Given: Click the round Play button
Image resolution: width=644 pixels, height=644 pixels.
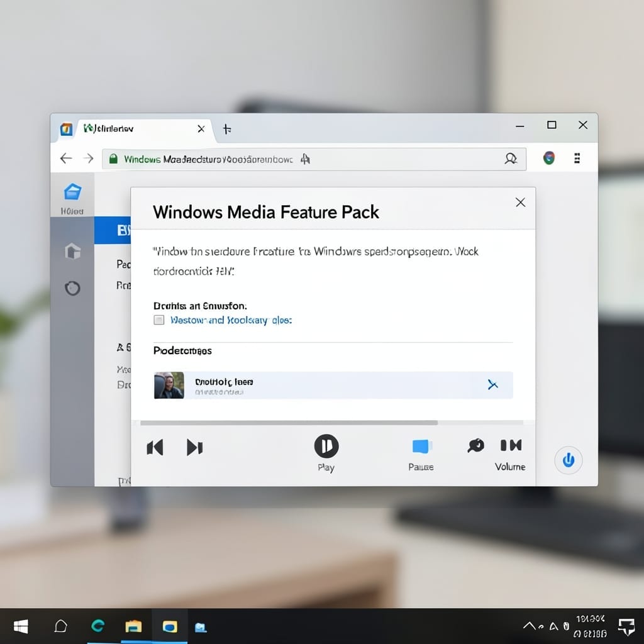Looking at the screenshot, I should pyautogui.click(x=326, y=446).
